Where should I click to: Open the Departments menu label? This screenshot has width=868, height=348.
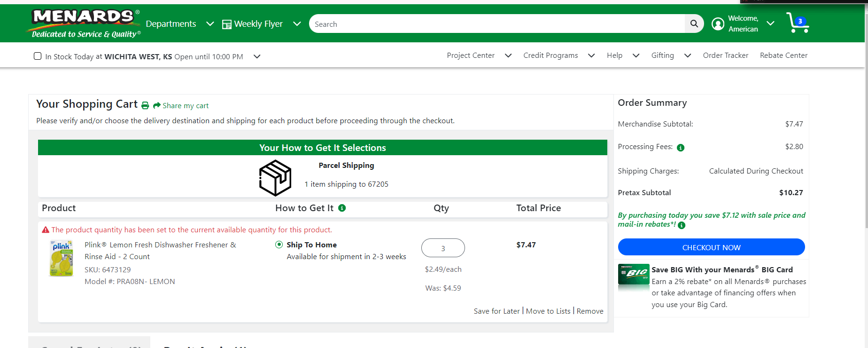coord(171,24)
